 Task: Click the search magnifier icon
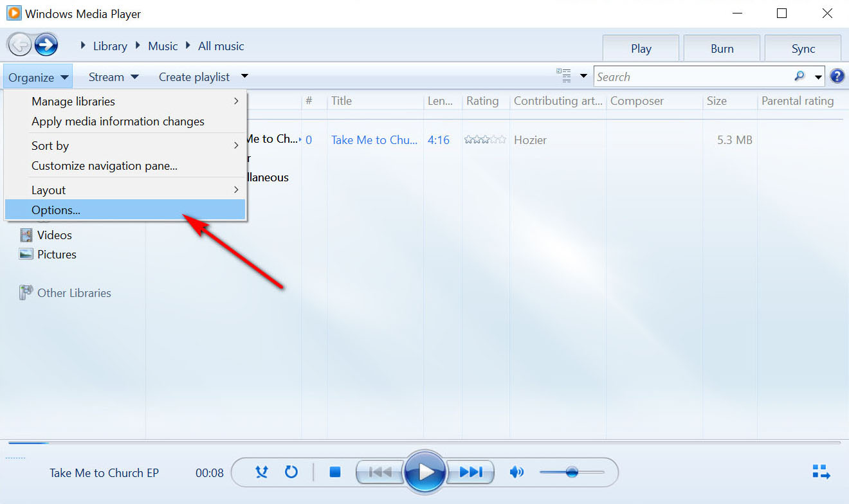click(x=799, y=76)
